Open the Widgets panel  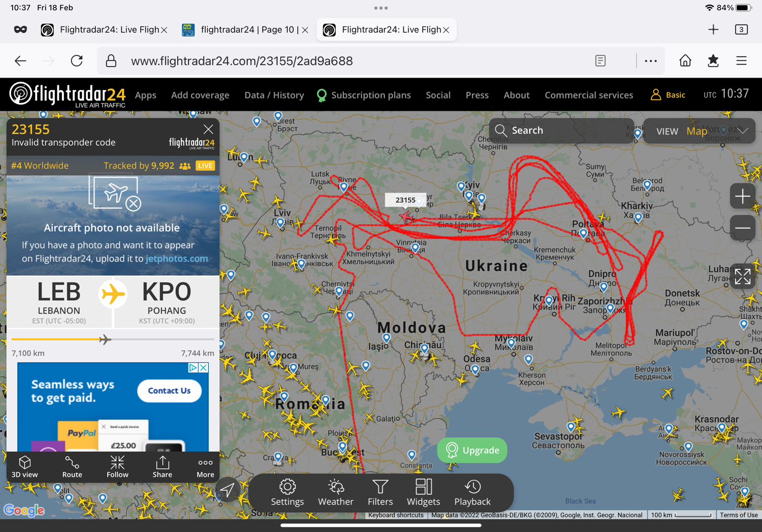tap(423, 492)
